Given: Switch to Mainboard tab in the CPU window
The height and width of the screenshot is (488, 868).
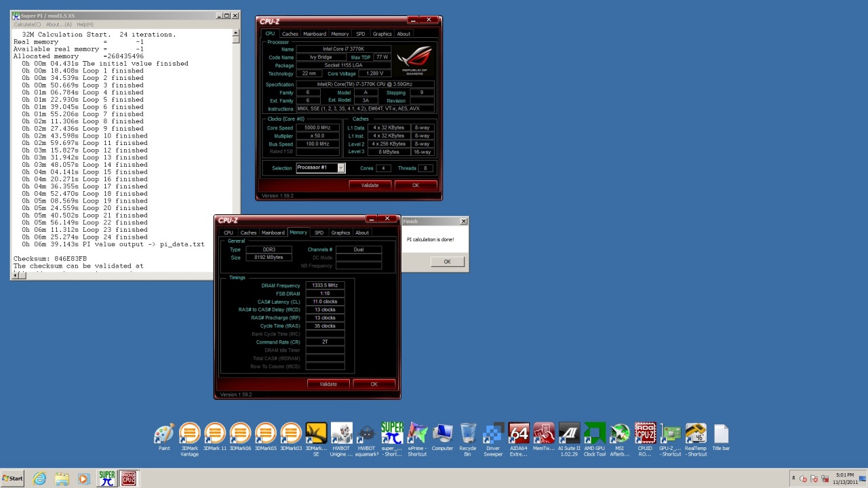Looking at the screenshot, I should tap(315, 34).
